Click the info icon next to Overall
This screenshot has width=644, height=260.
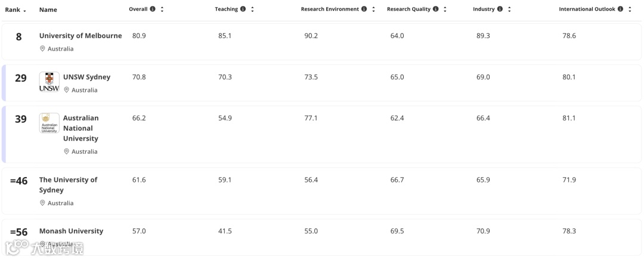(x=153, y=9)
